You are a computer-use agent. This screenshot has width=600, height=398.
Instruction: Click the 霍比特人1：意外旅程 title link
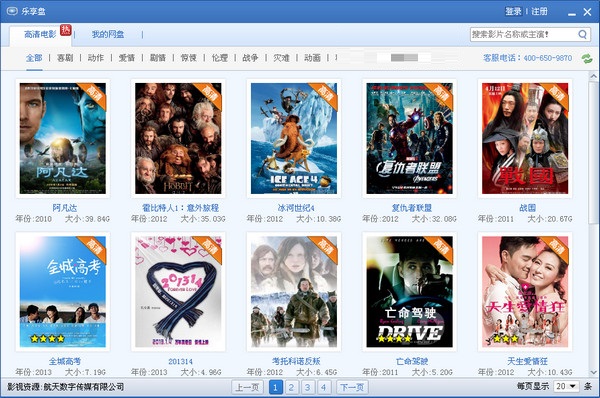tap(180, 208)
